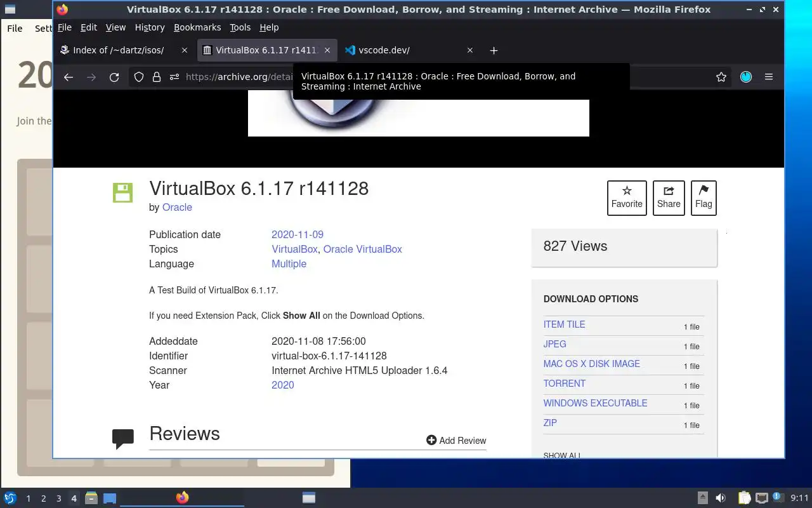Select the VirtualBox 6.1.17 r1411 tab
812x508 pixels.
267,50
